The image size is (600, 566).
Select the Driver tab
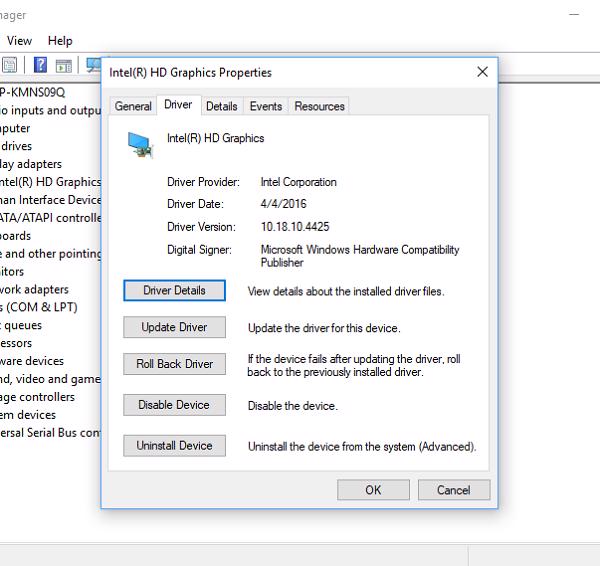178,104
